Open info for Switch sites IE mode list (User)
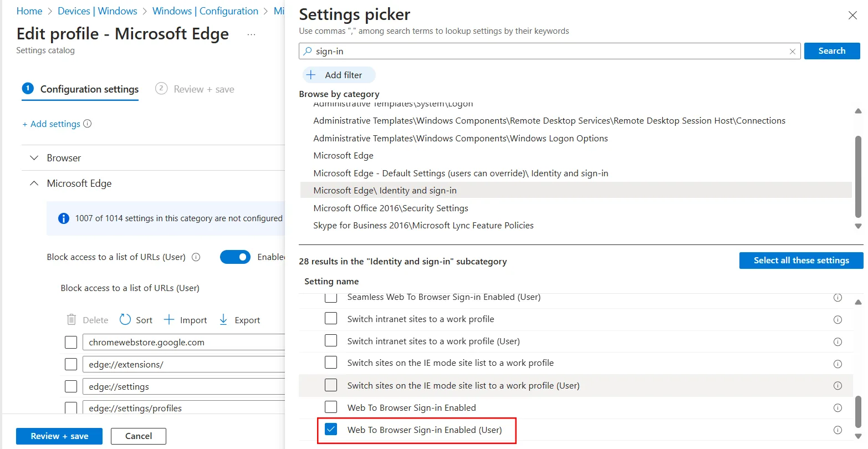Screen dimensions: 868x449 coord(838,386)
